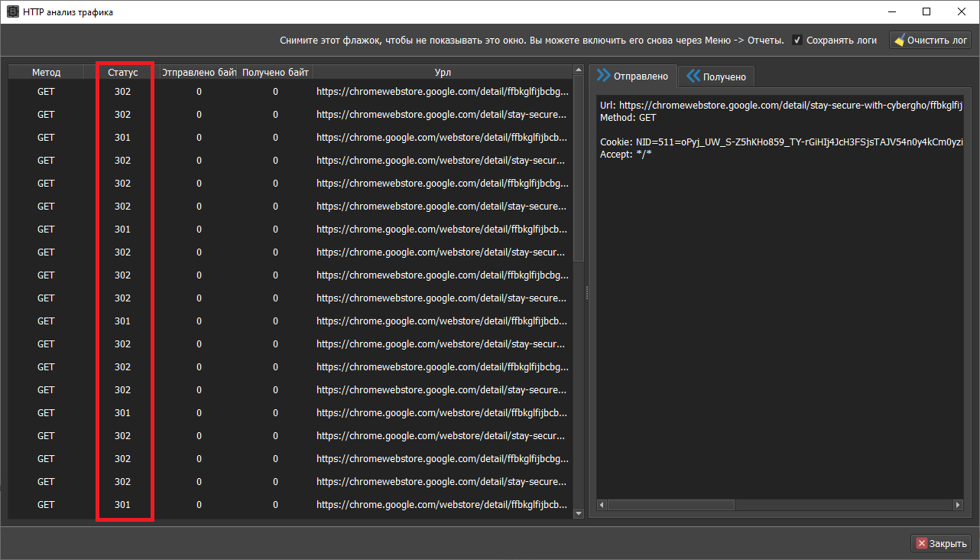This screenshot has height=560, width=980.
Task: Click the Отправлено байт column header
Action: click(199, 72)
